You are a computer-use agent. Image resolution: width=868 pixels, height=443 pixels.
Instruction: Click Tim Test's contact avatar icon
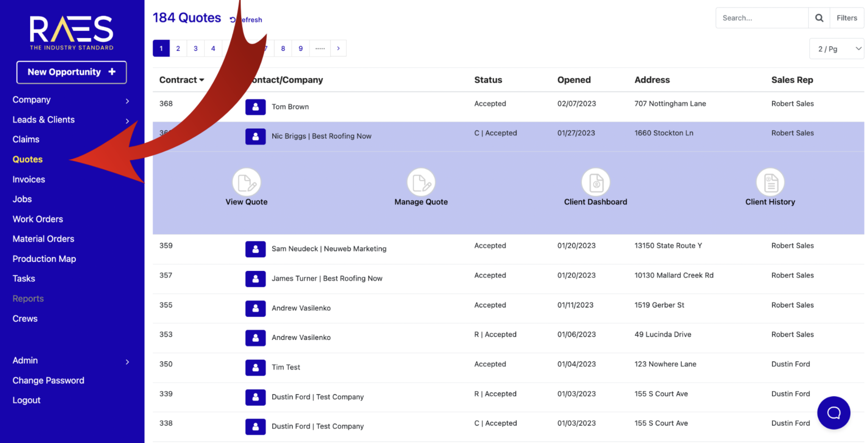(255, 367)
